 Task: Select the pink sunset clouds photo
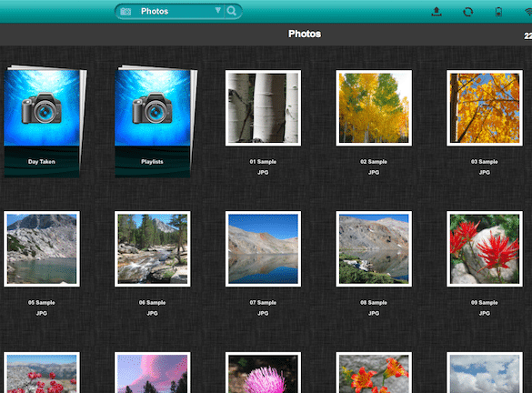(x=153, y=372)
